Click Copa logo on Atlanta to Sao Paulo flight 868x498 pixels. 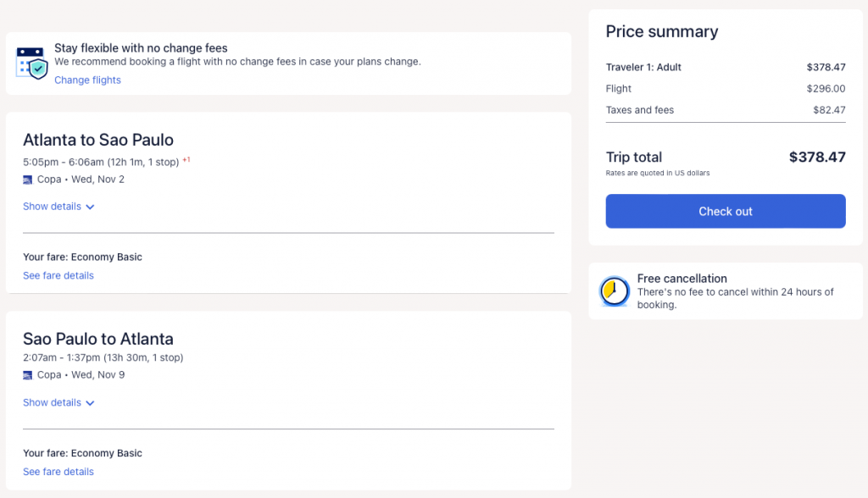[x=28, y=180]
